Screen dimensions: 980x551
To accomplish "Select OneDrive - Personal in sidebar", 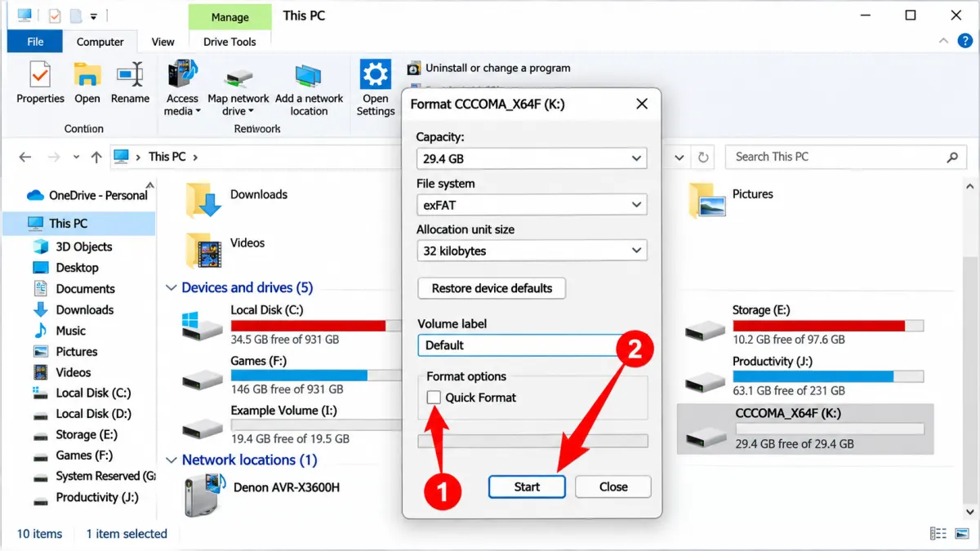I will [87, 195].
